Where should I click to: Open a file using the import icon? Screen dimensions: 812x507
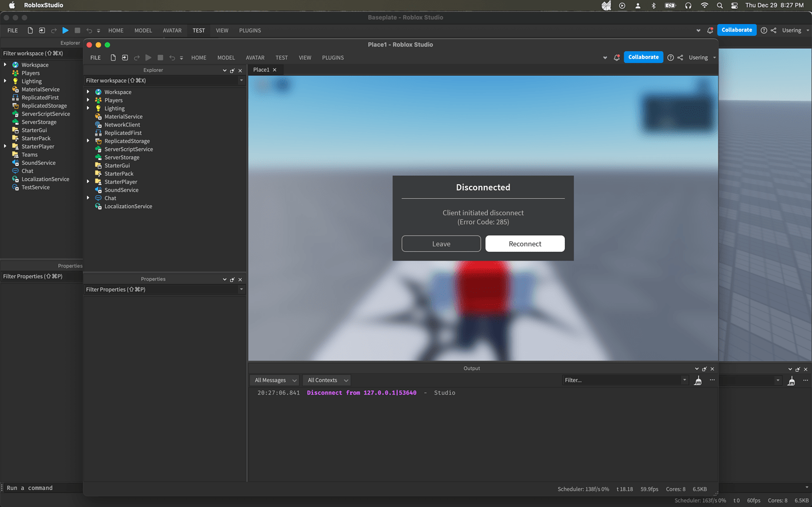(125, 57)
